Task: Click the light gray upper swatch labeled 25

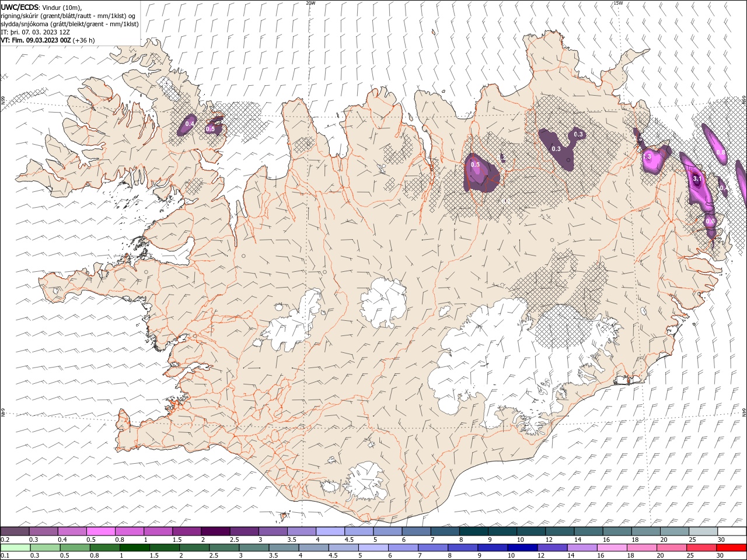Action: [x=703, y=531]
